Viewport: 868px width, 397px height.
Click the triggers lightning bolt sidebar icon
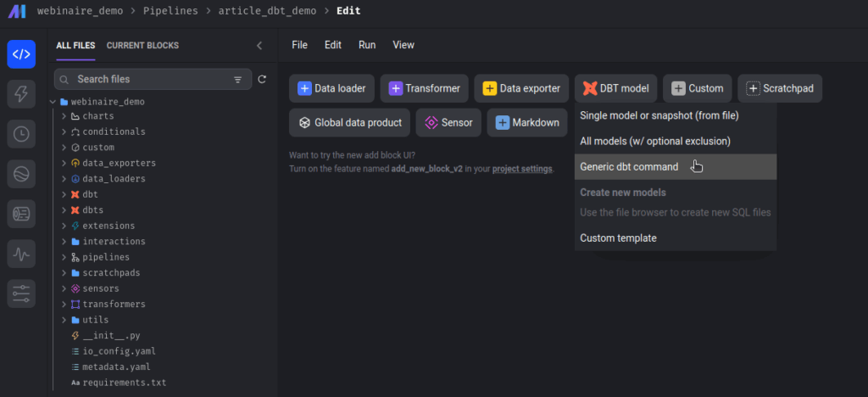pyautogui.click(x=21, y=94)
